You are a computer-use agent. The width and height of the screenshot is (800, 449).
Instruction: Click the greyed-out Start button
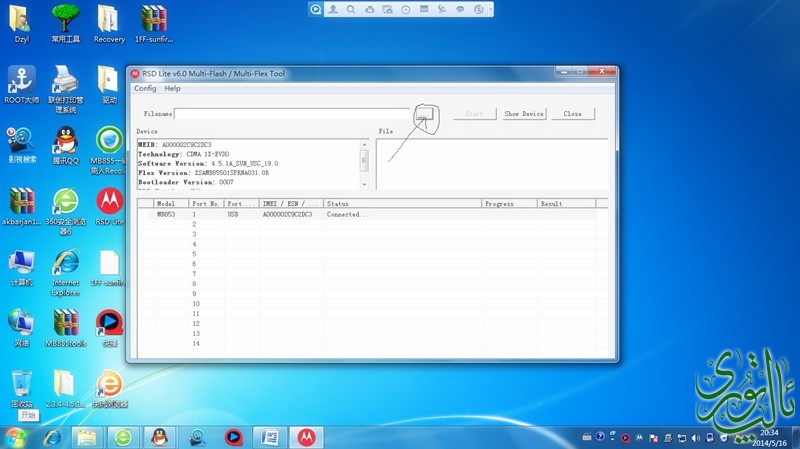[x=474, y=114]
